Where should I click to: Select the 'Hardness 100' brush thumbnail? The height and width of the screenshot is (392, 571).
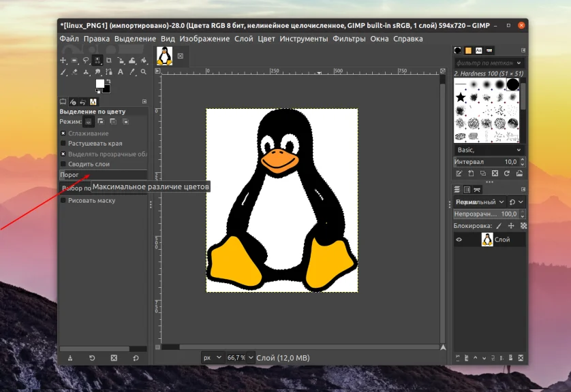514,85
